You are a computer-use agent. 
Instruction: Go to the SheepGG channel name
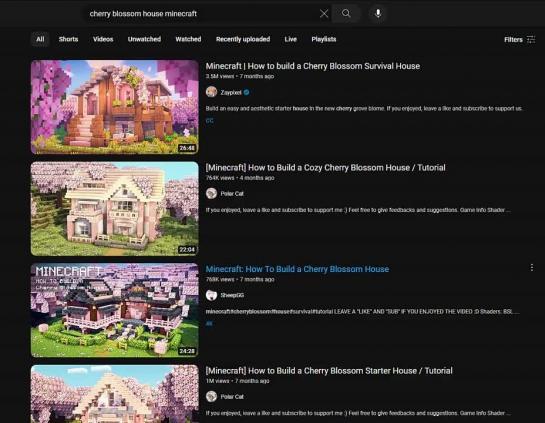232,295
